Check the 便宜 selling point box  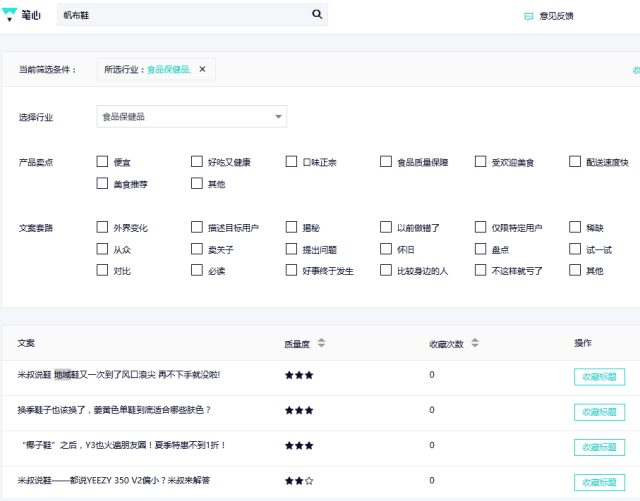click(x=102, y=161)
